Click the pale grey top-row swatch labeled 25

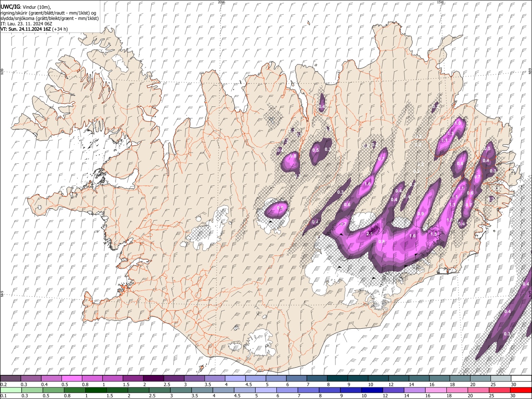tap(501, 378)
